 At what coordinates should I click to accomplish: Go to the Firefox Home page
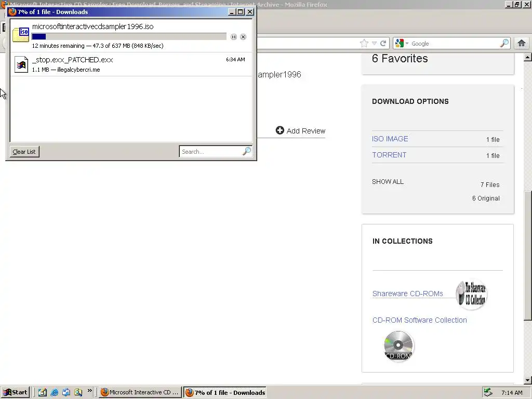(522, 43)
